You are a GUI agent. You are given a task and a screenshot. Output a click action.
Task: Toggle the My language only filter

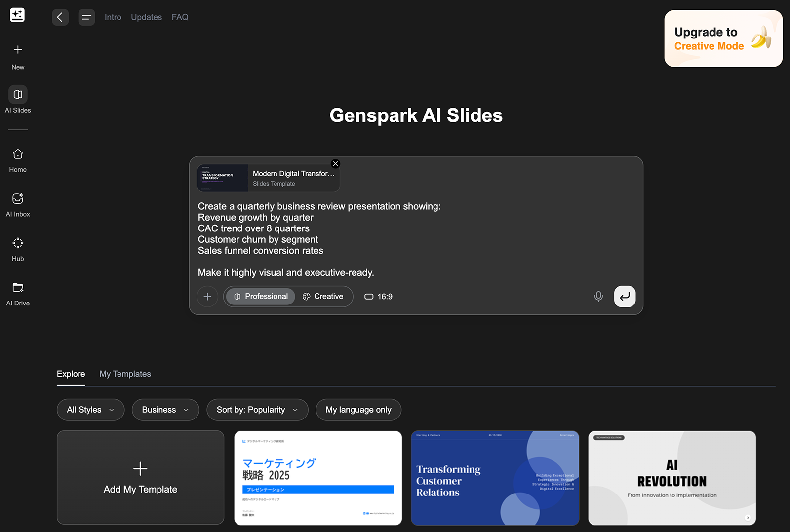[358, 410]
